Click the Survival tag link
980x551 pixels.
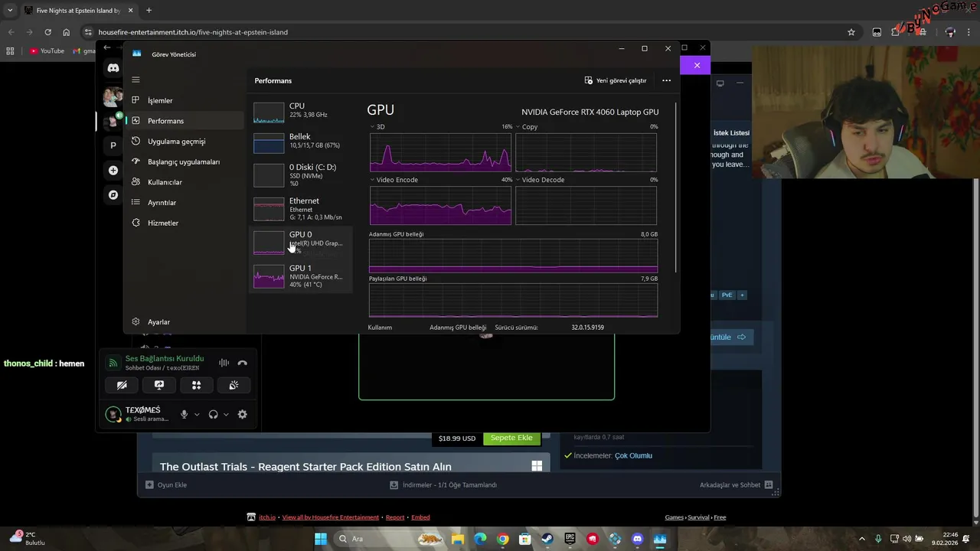click(698, 517)
